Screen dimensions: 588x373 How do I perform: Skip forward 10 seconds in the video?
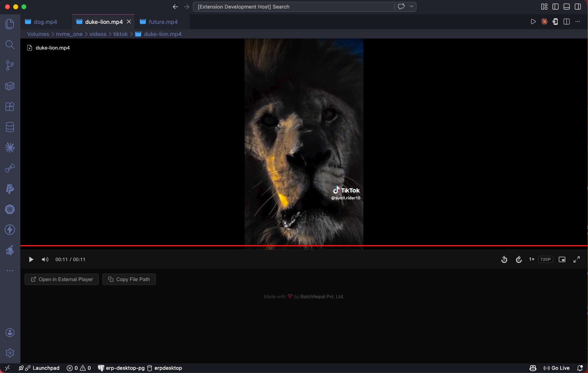[519, 259]
